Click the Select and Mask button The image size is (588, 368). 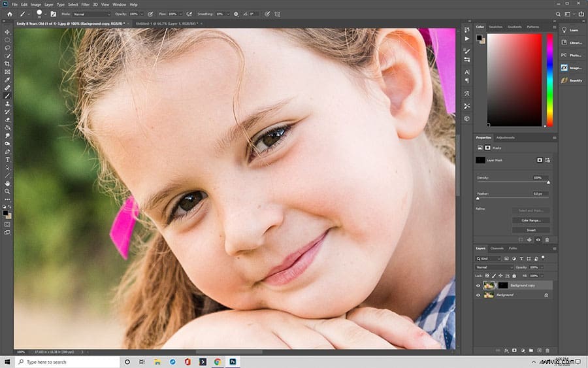click(x=531, y=211)
